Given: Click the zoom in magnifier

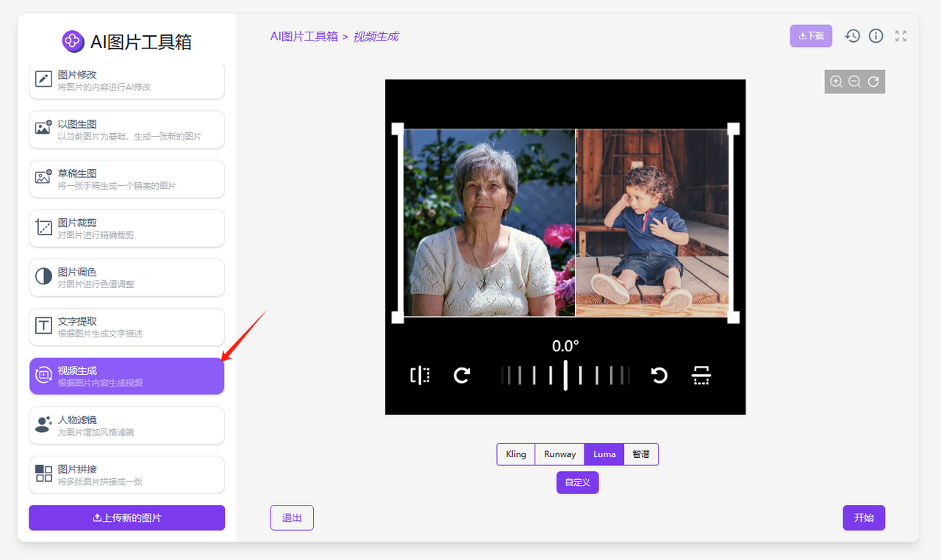Looking at the screenshot, I should tap(836, 82).
